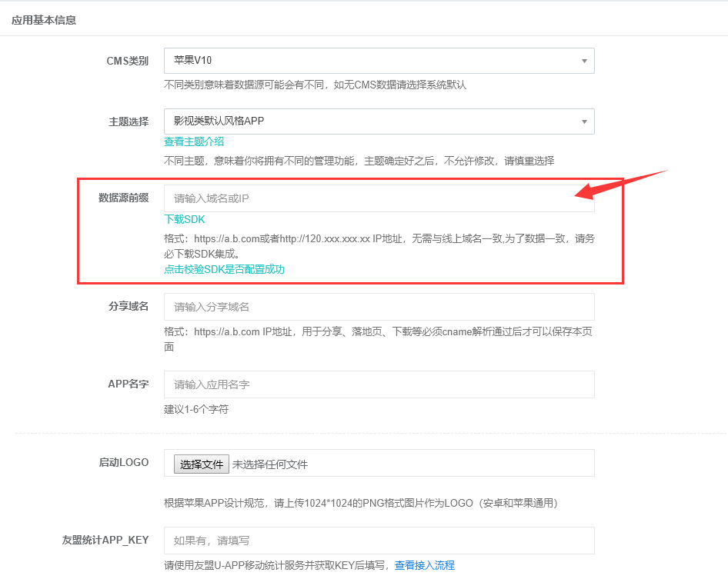
Task: Click the format hint with https://a.b.com或者http://120
Action: [379, 246]
